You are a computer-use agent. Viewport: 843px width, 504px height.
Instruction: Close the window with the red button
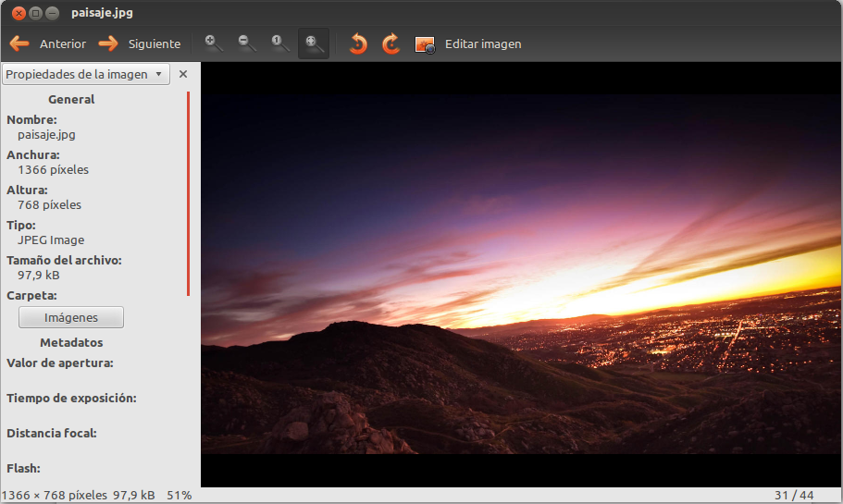pyautogui.click(x=19, y=14)
